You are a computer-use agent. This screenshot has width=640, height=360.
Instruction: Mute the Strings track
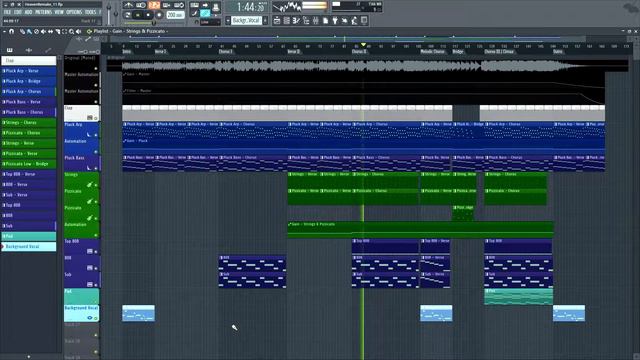(96, 185)
